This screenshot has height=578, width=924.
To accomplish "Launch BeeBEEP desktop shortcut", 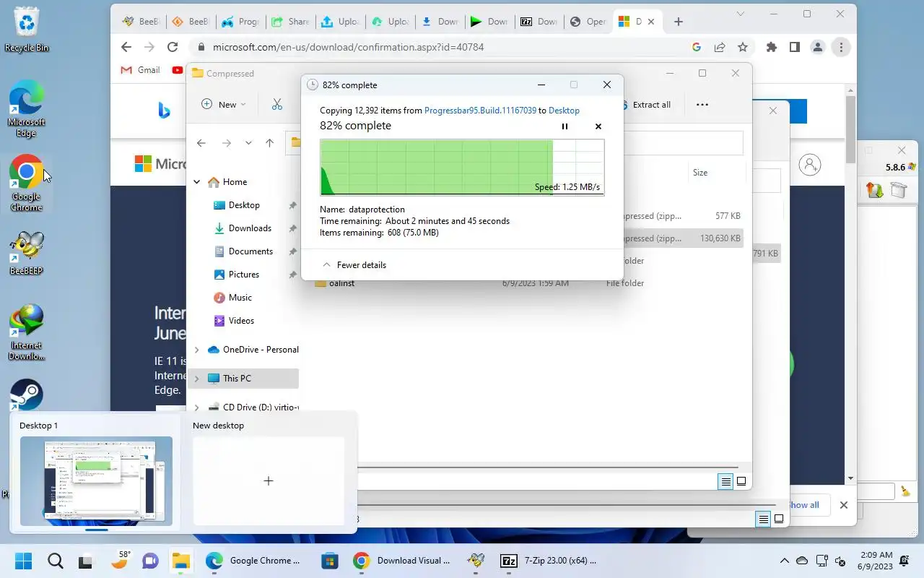I will [x=27, y=253].
